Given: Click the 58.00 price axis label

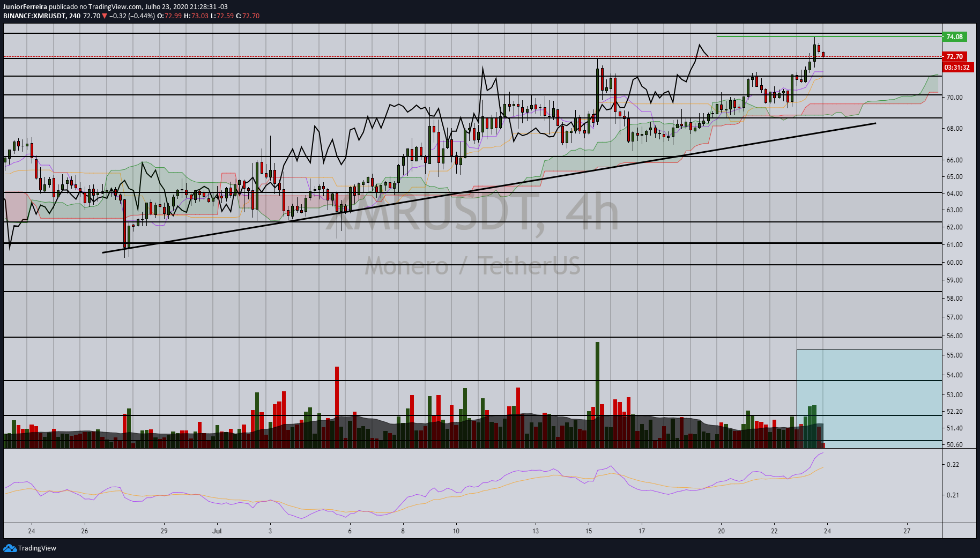Looking at the screenshot, I should pyautogui.click(x=954, y=299).
